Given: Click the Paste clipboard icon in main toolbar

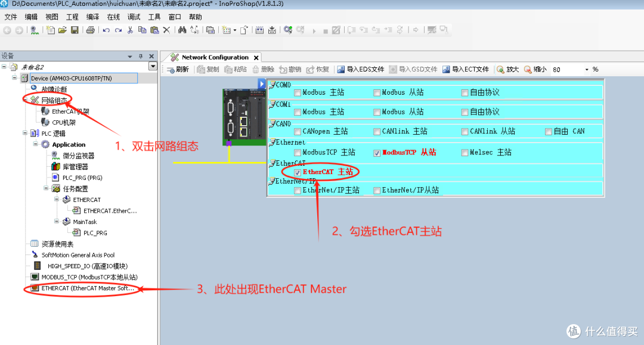Looking at the screenshot, I should (x=154, y=30).
